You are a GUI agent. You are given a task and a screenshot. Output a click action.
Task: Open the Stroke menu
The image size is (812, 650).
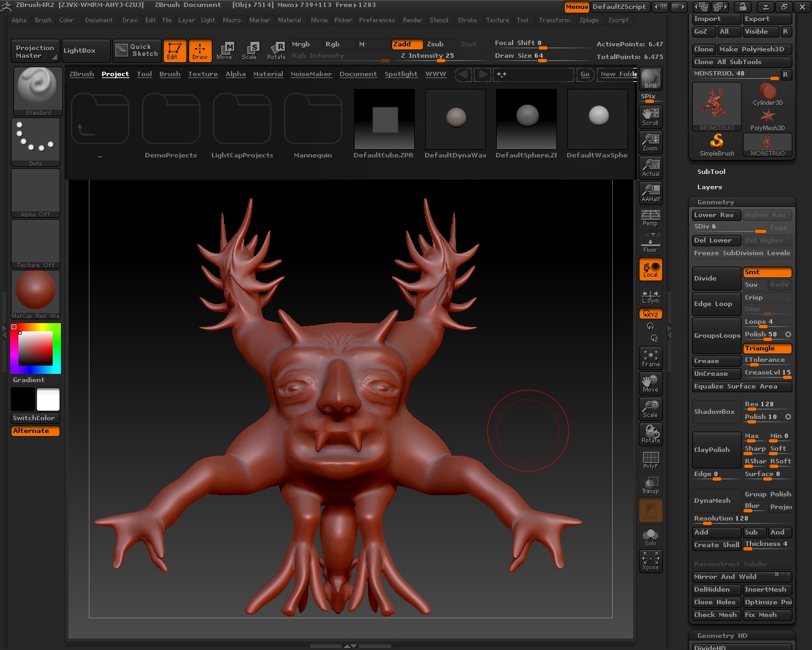(467, 20)
